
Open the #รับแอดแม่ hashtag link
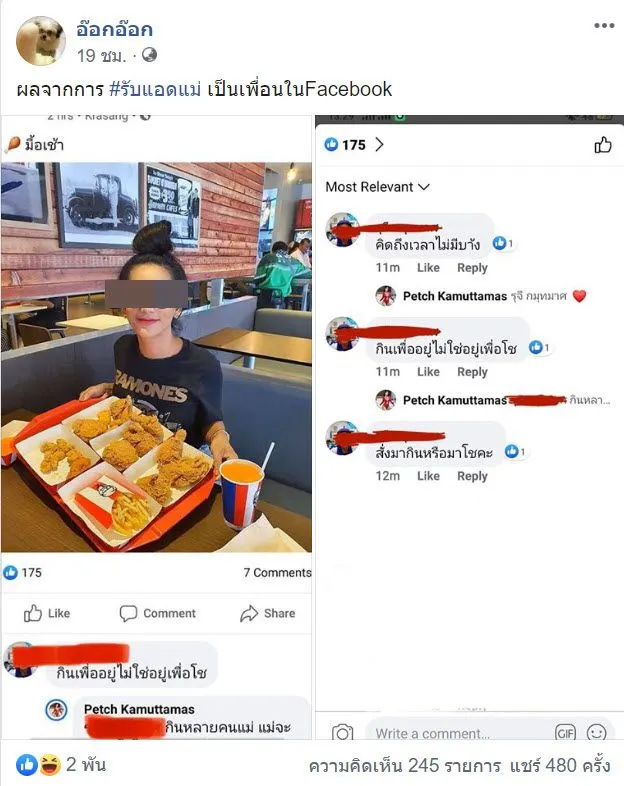tap(155, 89)
